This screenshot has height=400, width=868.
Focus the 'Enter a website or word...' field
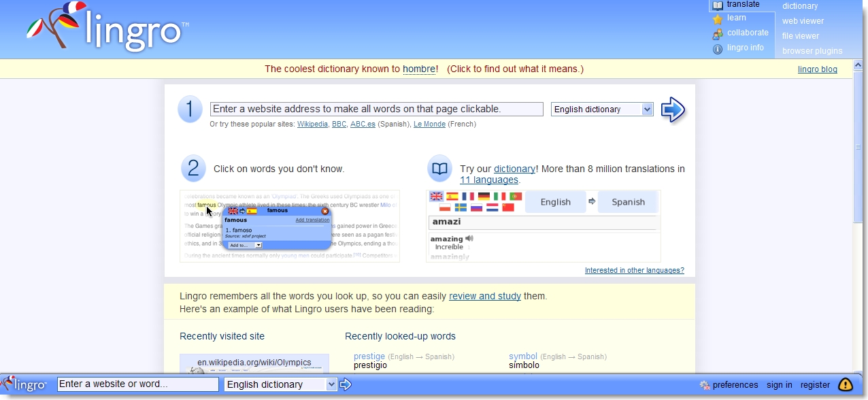click(x=138, y=384)
